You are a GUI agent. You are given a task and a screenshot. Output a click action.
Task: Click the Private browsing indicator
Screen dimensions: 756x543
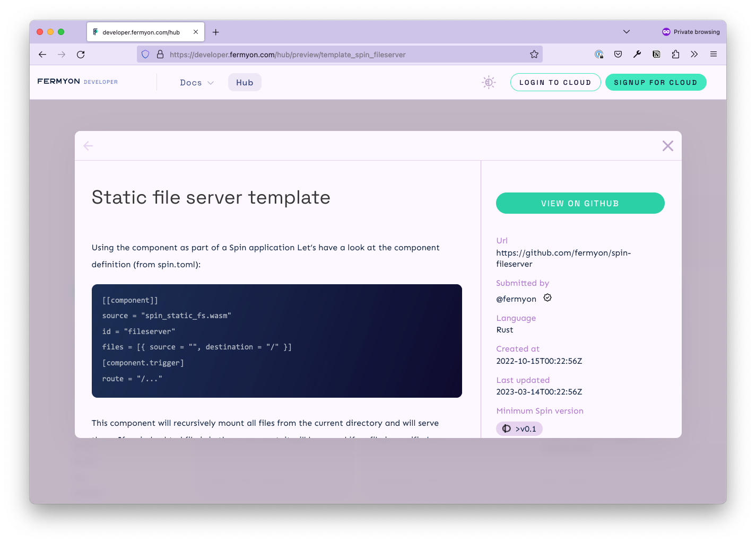[691, 32]
